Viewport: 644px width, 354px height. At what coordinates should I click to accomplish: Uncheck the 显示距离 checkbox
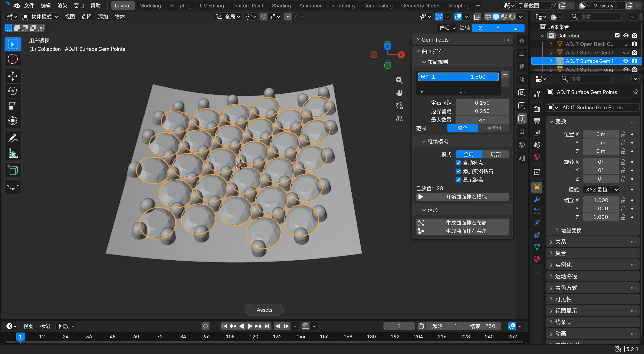point(458,180)
